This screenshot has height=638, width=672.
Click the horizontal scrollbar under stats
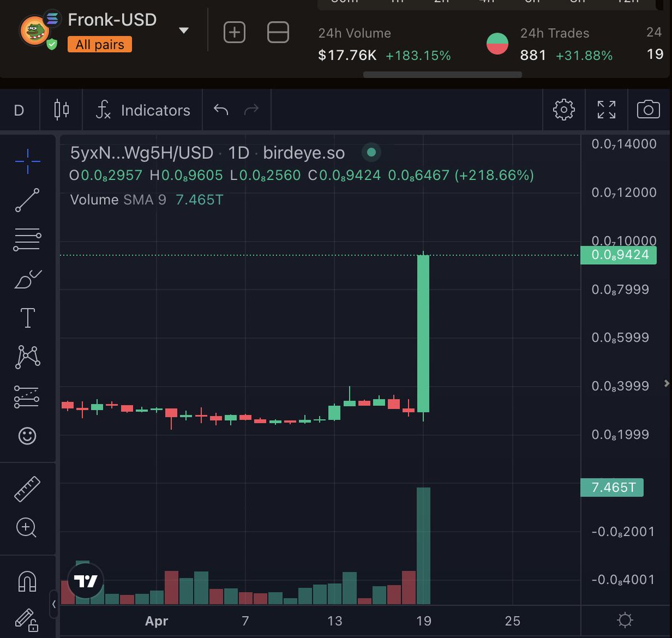pos(442,74)
